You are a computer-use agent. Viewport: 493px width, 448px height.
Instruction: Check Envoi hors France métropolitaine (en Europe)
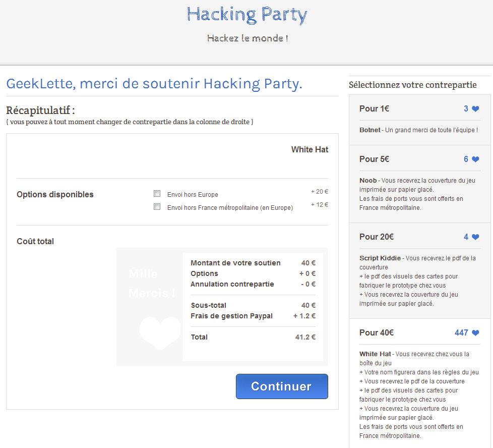pyautogui.click(x=157, y=207)
